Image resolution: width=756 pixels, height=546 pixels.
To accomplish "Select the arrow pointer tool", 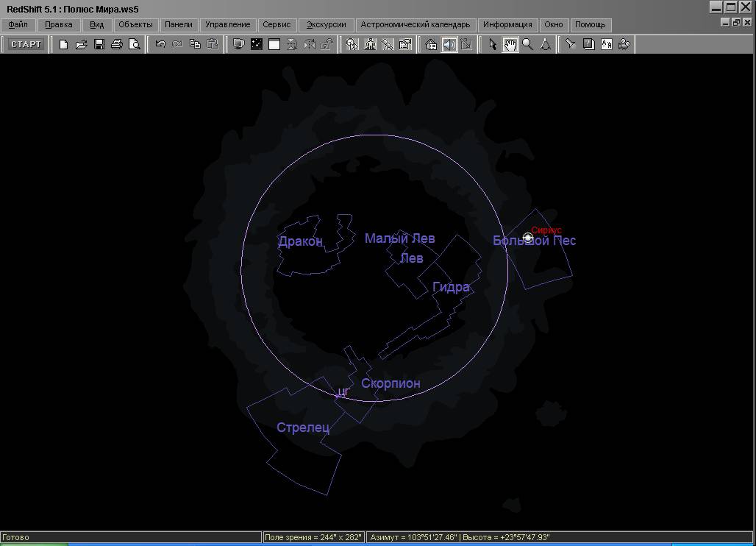I will click(x=493, y=44).
